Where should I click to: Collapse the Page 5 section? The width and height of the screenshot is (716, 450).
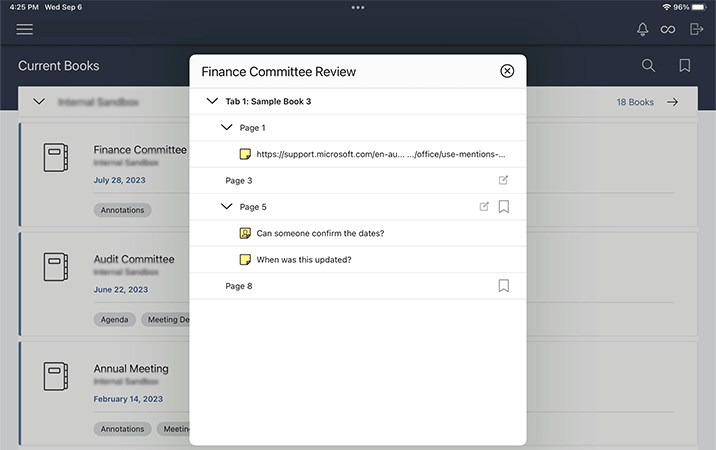tap(226, 207)
